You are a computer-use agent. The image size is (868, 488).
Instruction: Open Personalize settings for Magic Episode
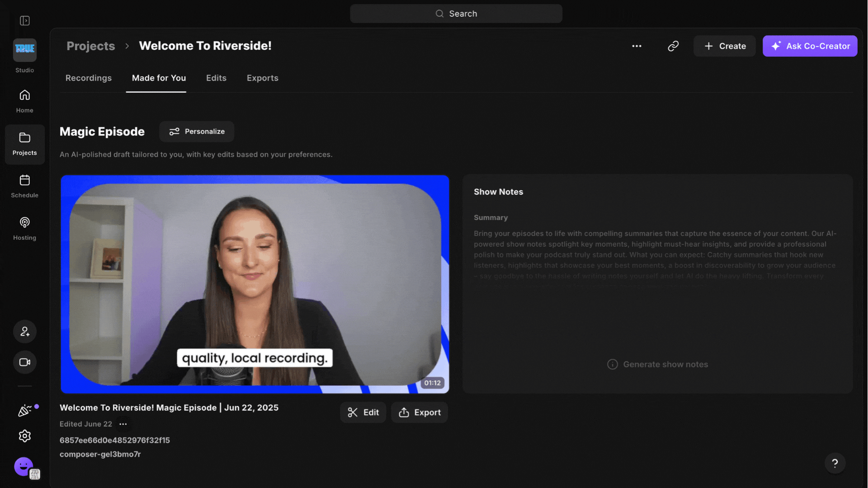197,131
